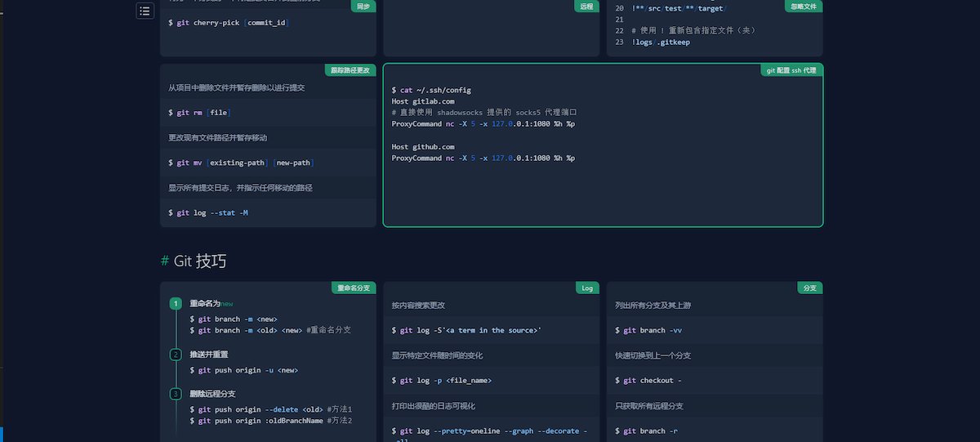This screenshot has width=980, height=442.
Task: Click the 重命名分支 card badge
Action: (354, 288)
